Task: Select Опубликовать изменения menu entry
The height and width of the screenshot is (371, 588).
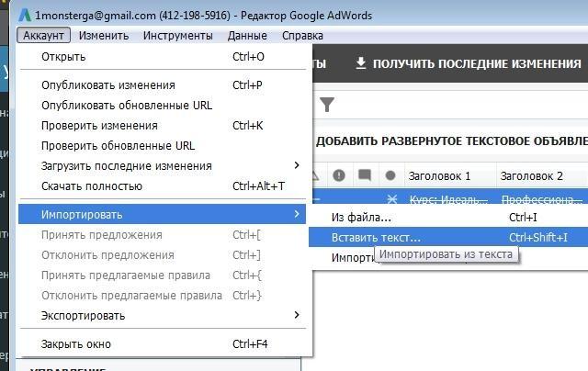Action: coord(163,85)
